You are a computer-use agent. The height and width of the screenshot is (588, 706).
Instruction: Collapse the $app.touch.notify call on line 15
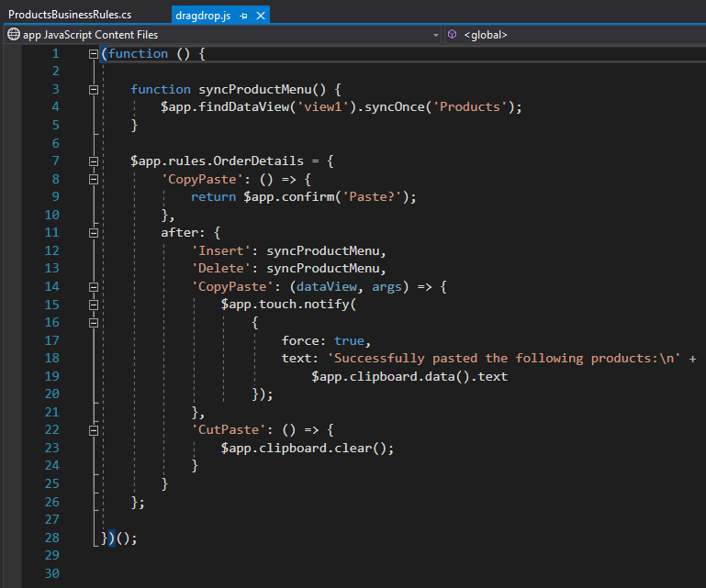pyautogui.click(x=94, y=305)
